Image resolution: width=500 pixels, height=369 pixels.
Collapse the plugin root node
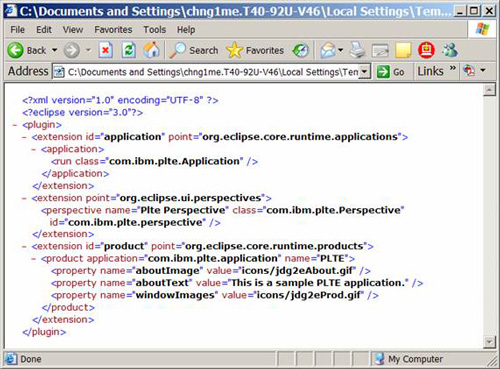coord(14,125)
